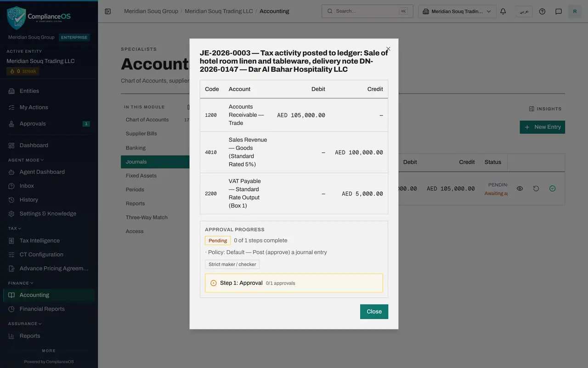Open Advance Pricing Agreements item
The height and width of the screenshot is (368, 588).
tap(49, 268)
